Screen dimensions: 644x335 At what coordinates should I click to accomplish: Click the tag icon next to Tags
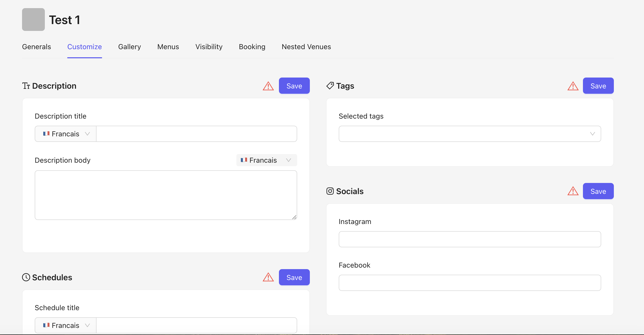330,86
